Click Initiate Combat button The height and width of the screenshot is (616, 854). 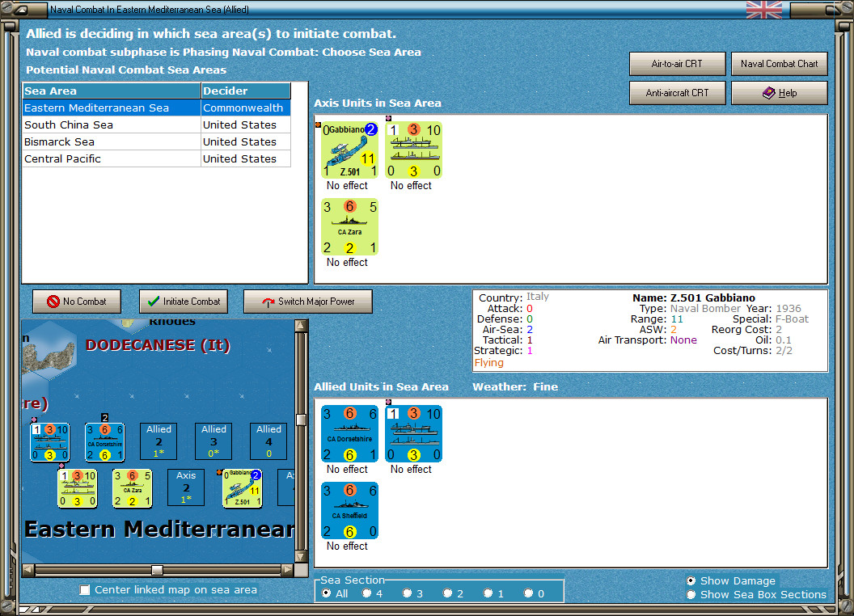[184, 302]
